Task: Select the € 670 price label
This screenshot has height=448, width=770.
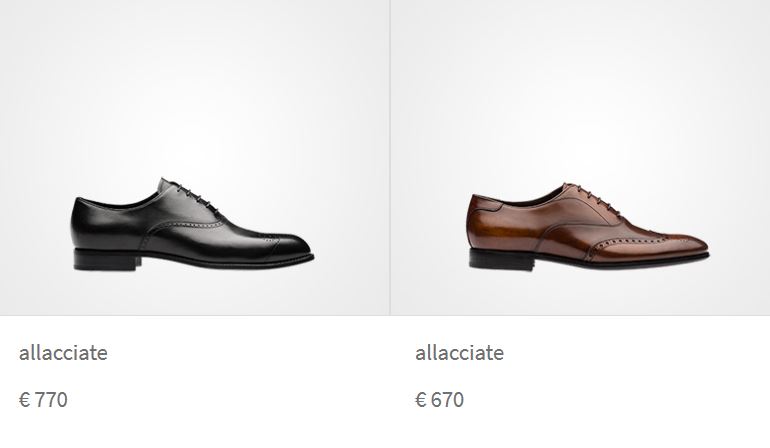Action: (440, 399)
